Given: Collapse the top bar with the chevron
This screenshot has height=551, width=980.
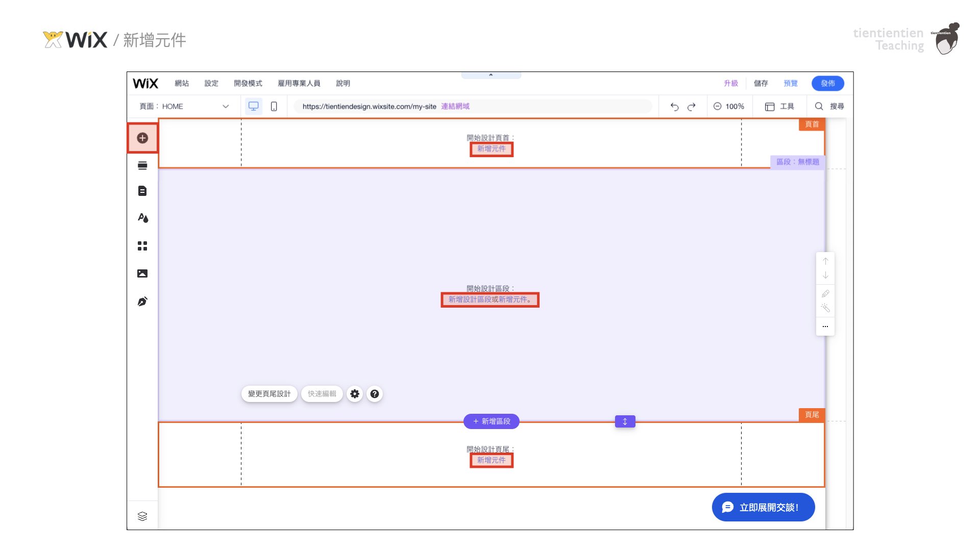Looking at the screenshot, I should 491,75.
